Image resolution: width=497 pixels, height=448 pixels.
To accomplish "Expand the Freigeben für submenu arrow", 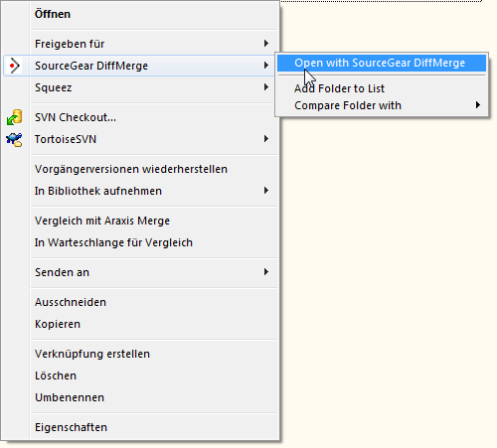I will [x=266, y=44].
